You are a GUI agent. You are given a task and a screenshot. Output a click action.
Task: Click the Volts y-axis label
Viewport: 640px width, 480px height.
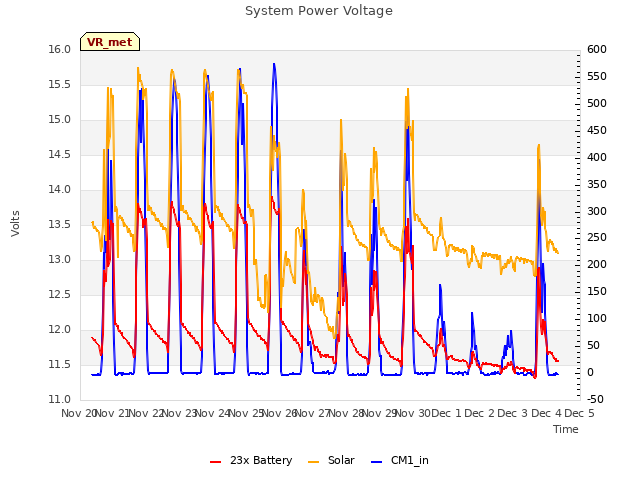[16, 224]
